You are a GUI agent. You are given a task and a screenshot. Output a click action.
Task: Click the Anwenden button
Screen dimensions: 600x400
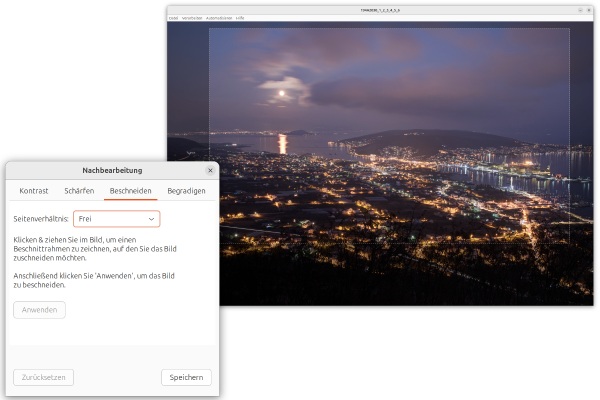tap(39, 310)
